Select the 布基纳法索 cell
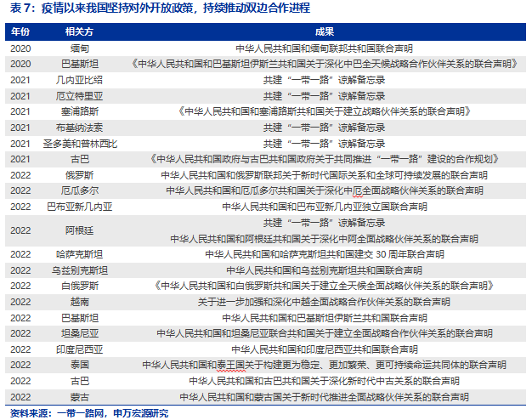 pos(80,128)
